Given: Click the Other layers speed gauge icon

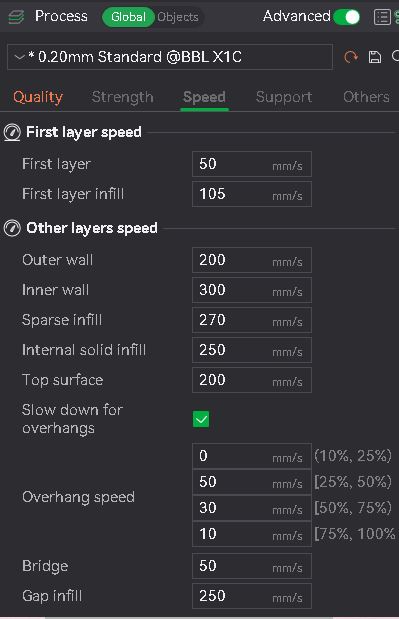Looking at the screenshot, I should 12,228.
